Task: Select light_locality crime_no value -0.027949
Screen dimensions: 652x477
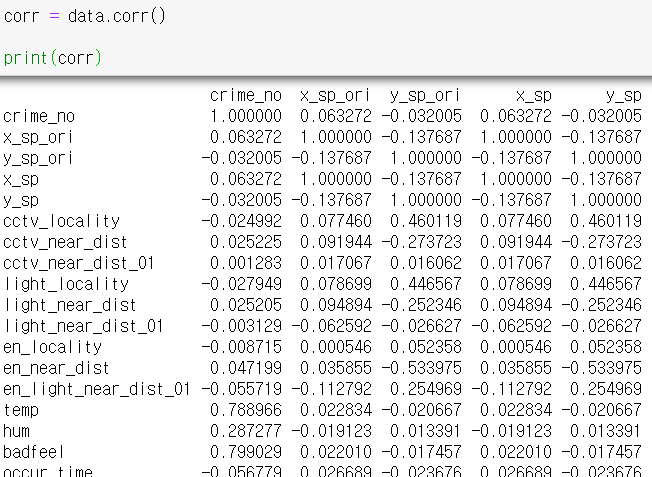Action: [x=242, y=284]
